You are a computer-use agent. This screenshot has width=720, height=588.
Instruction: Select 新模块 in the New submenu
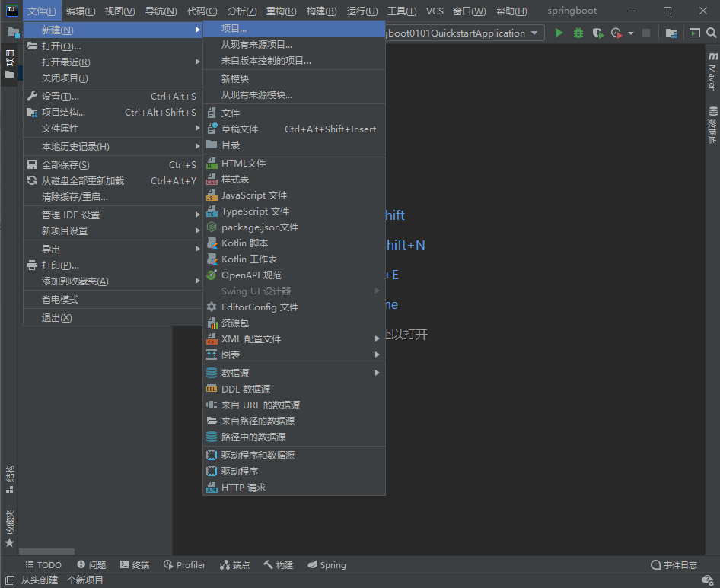point(294,79)
